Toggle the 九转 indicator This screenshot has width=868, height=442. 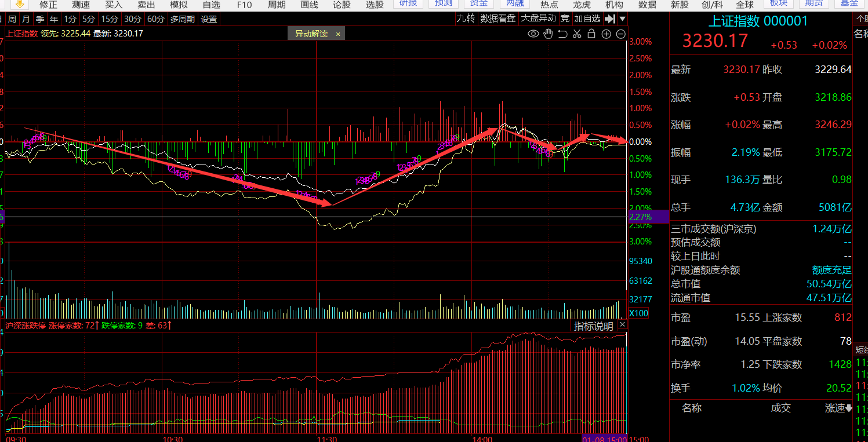tap(466, 19)
